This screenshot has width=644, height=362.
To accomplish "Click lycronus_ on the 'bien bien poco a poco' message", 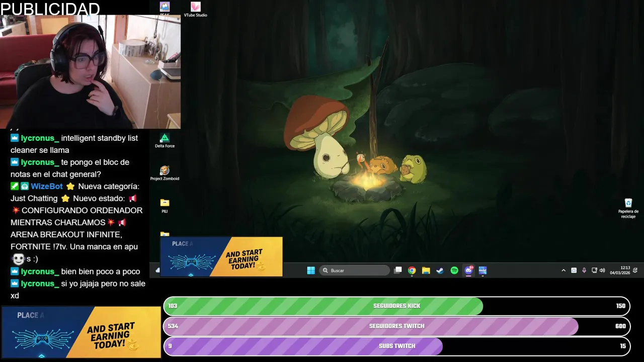I will coord(40,271).
